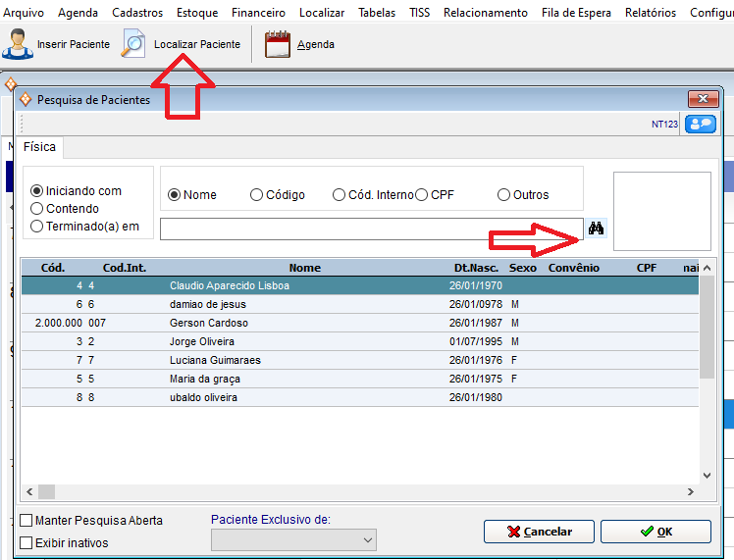Viewport: 734px width, 560px height.
Task: Open the Relatórios menu
Action: pos(652,13)
